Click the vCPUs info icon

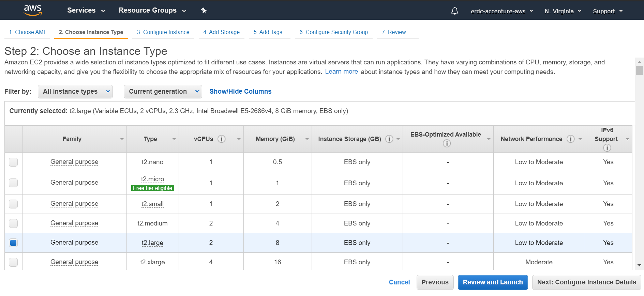click(222, 139)
